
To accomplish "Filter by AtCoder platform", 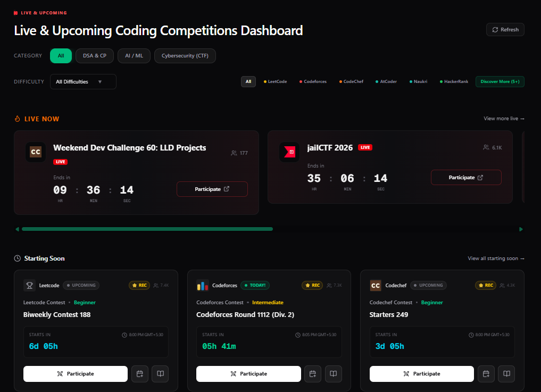I will pos(386,82).
